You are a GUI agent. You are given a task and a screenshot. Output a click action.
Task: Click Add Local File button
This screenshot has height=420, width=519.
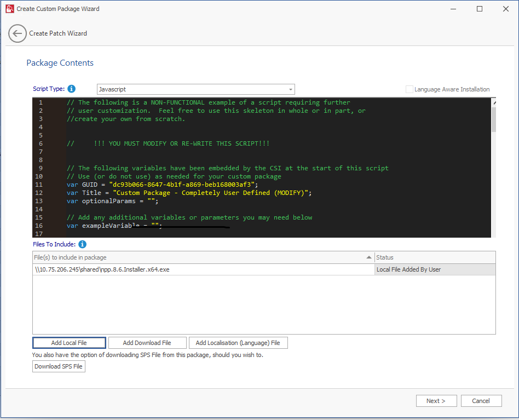pos(69,343)
